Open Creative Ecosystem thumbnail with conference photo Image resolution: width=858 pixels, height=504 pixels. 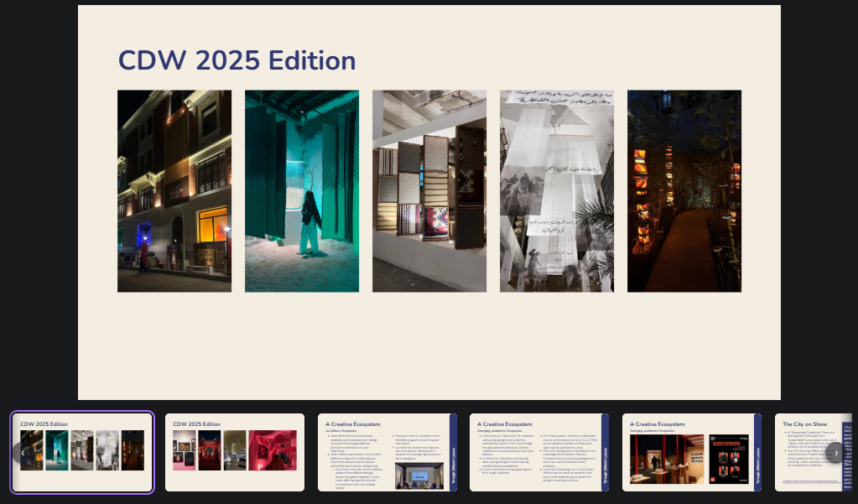387,452
